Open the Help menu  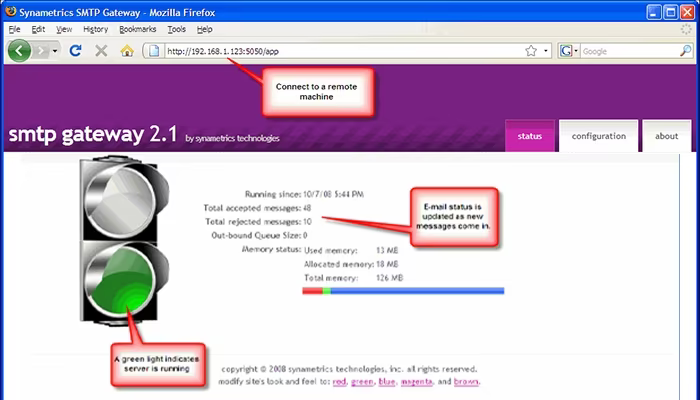coord(204,29)
